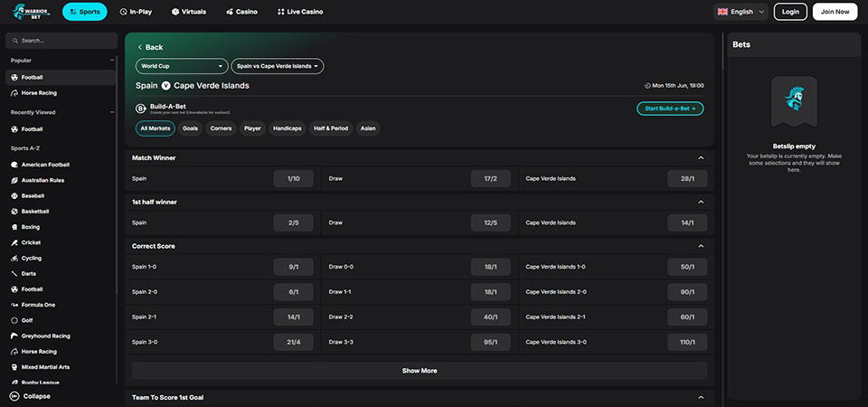Click the In-Play clock icon

click(x=124, y=12)
